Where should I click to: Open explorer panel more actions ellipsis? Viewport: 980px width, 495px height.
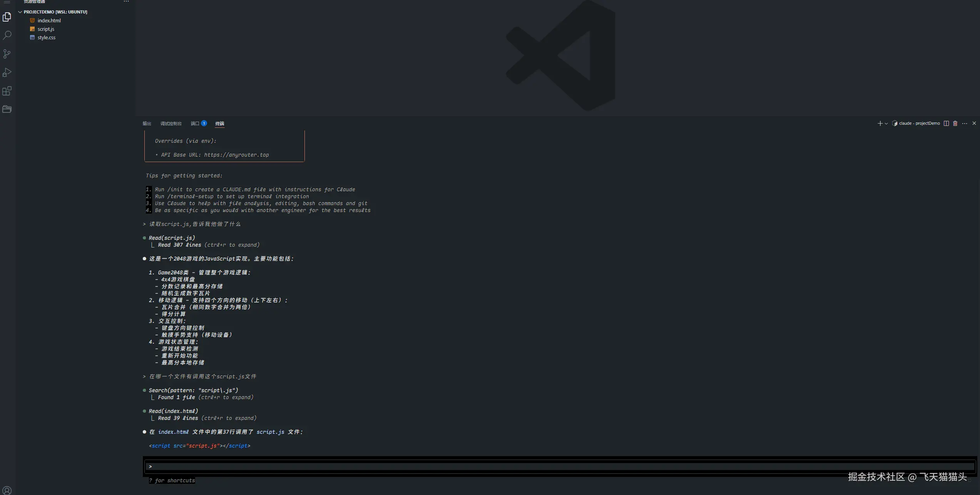click(x=126, y=2)
